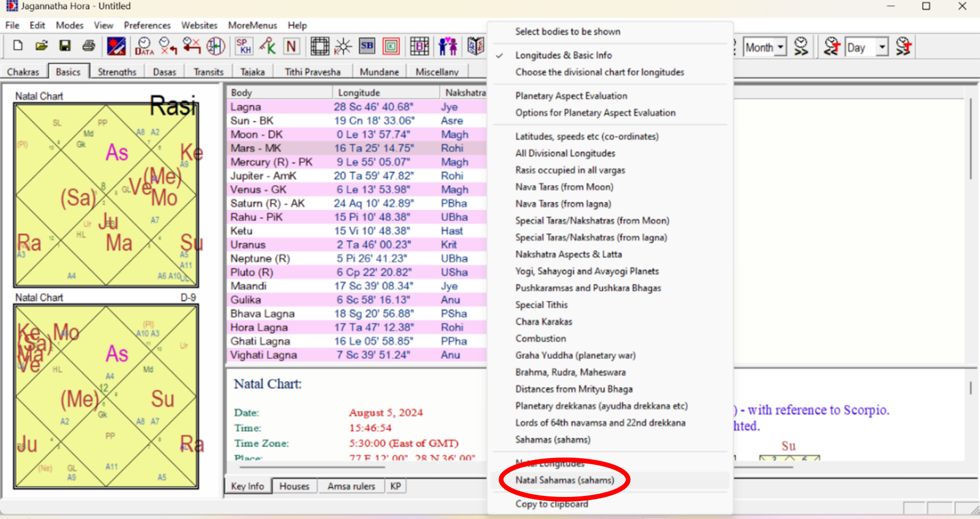Click the red N toolbar icon
This screenshot has width=980, height=519.
click(291, 46)
